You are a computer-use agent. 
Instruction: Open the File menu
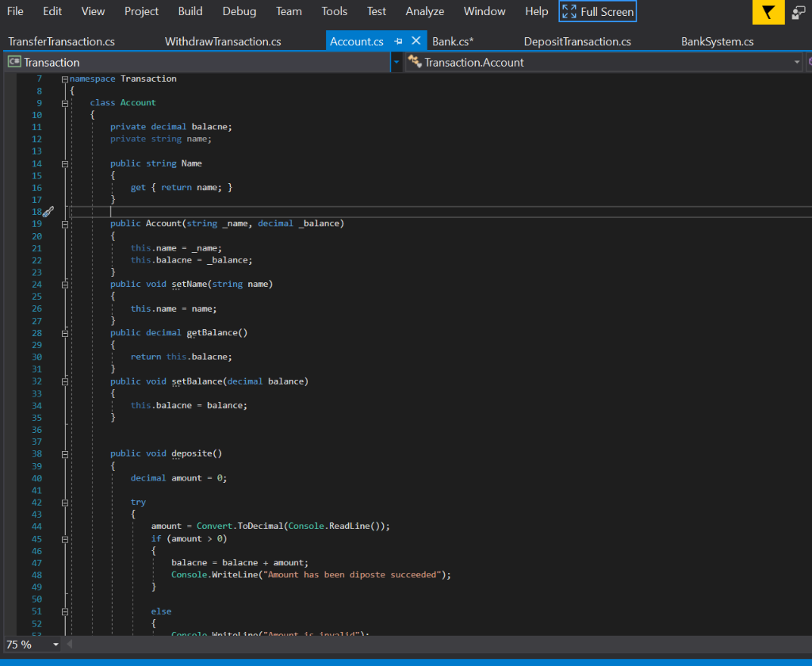pos(15,11)
